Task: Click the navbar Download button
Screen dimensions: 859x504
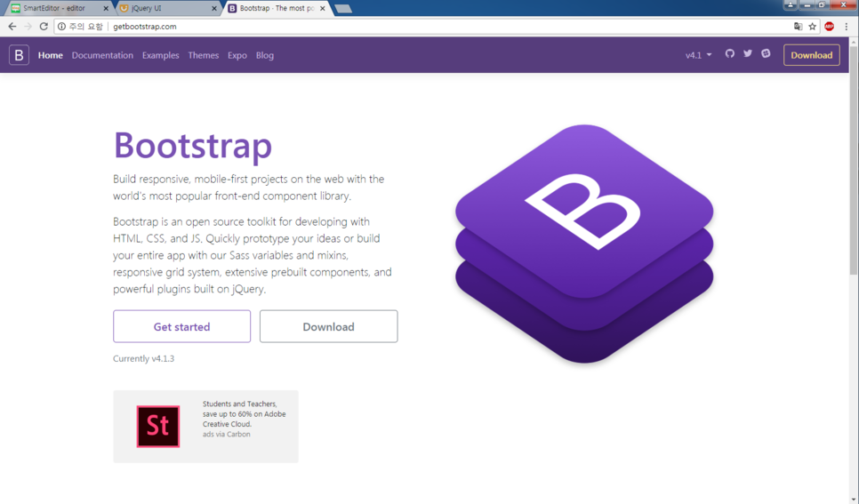Action: (x=811, y=55)
